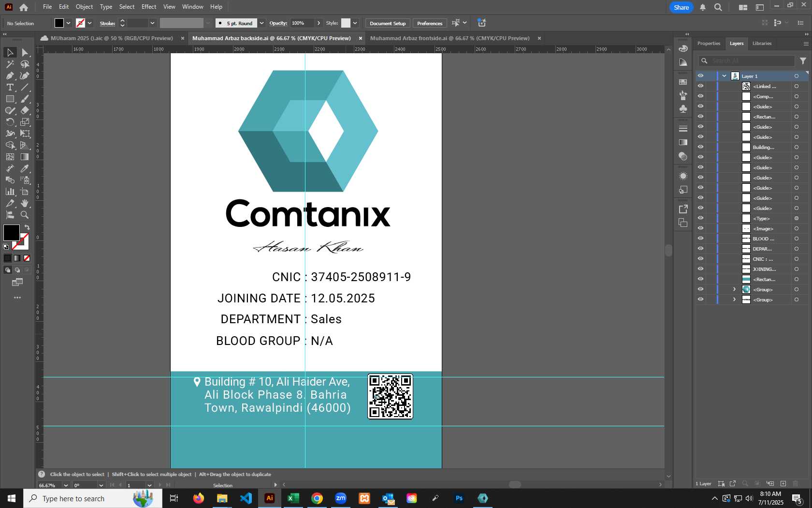The image size is (812, 508).
Task: Click the Illustrator Home icon
Action: pyautogui.click(x=24, y=7)
